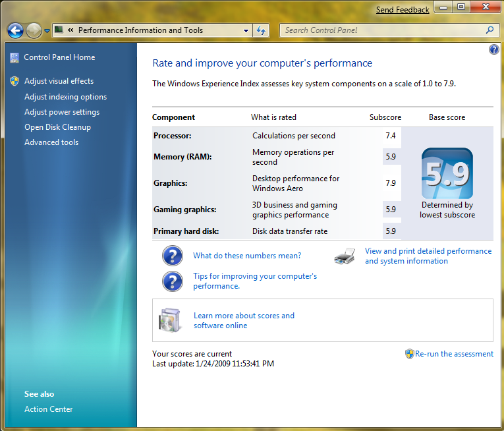Click the greyed Forward arrow button
Viewport: 504px width, 431px height.
(x=34, y=31)
